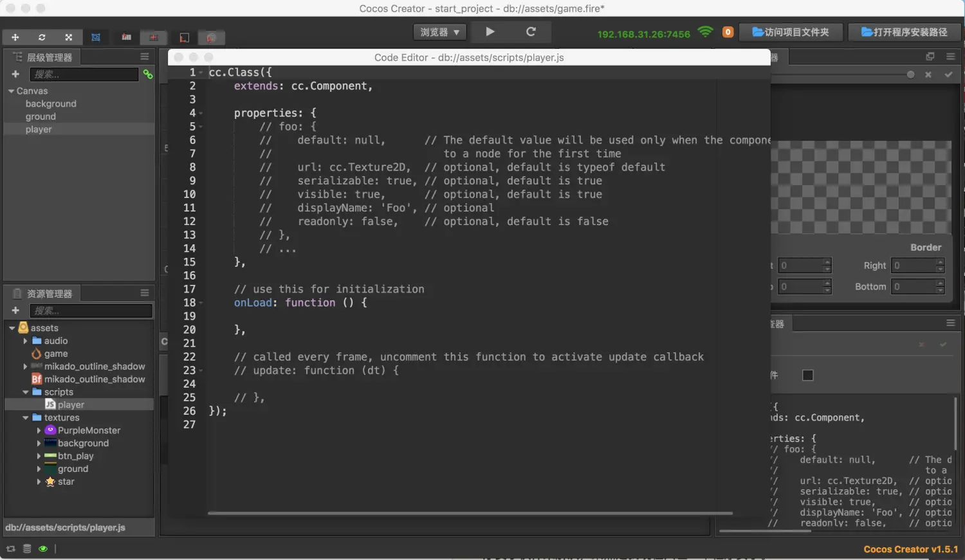Fold code at line 4 properties
The height and width of the screenshot is (560, 965).
tap(201, 113)
